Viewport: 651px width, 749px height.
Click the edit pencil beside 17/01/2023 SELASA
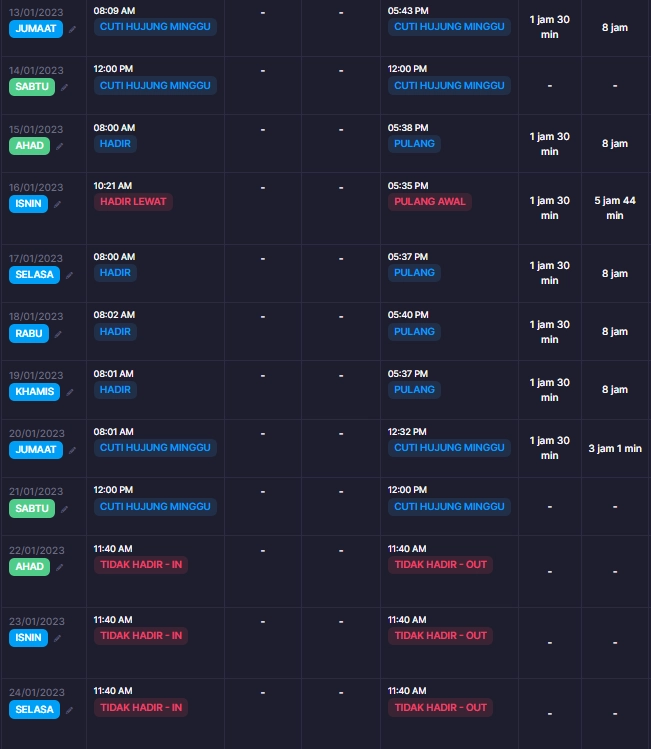tap(69, 275)
